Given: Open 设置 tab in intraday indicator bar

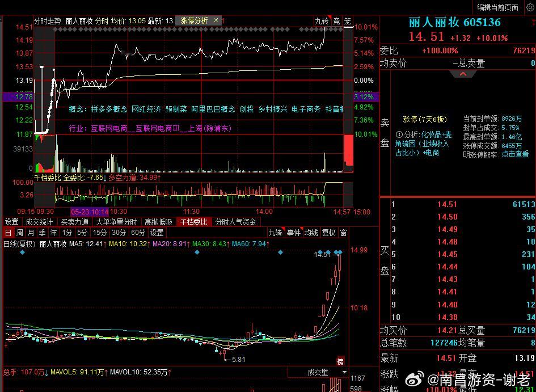Looking at the screenshot, I should pos(11,222).
